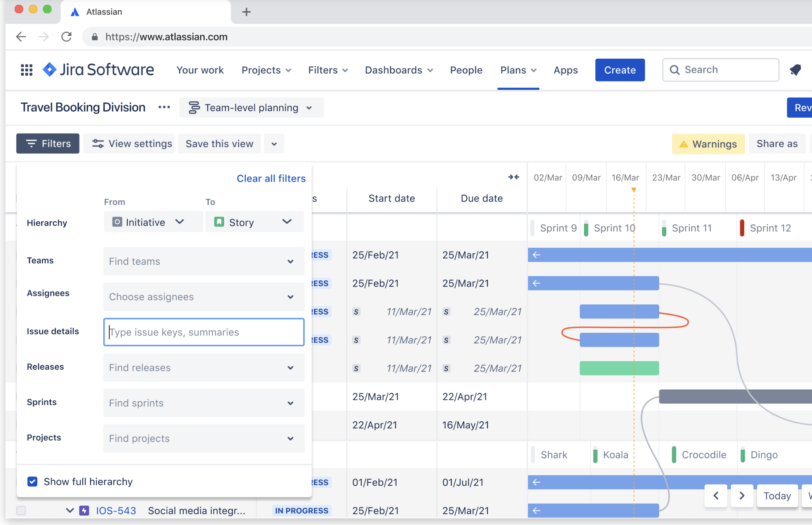812x525 pixels.
Task: Click the notification bell icon
Action: click(798, 70)
